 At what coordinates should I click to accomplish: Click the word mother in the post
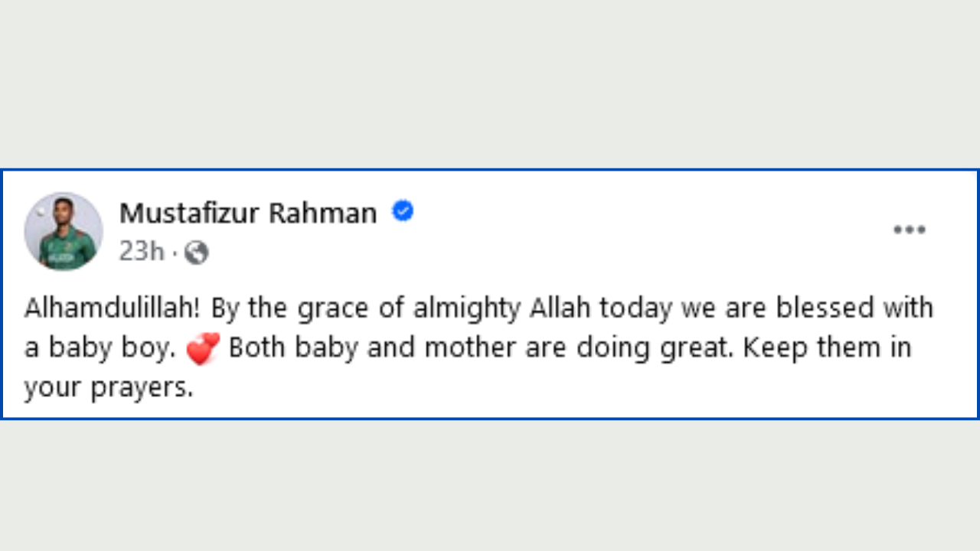(470, 348)
